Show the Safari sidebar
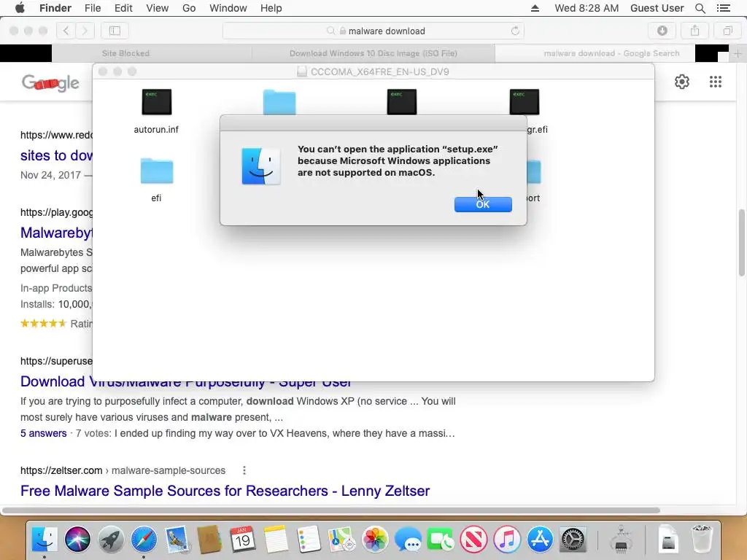 click(x=115, y=31)
